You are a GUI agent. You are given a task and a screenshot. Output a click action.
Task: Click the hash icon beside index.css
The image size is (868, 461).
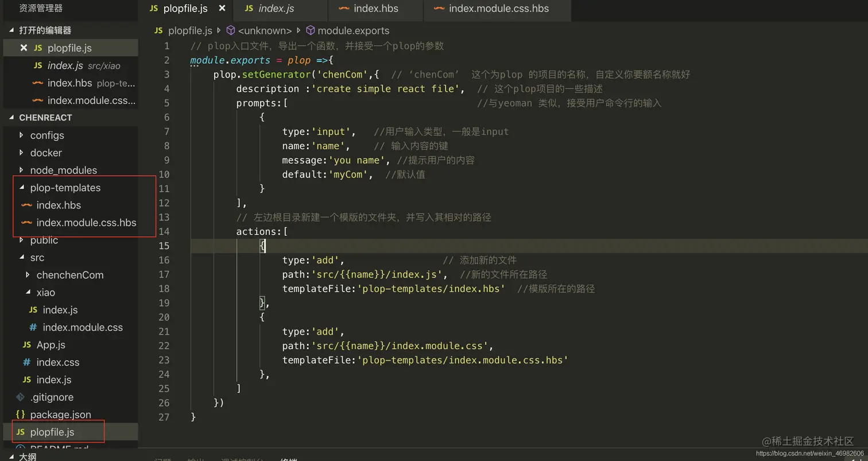tap(26, 362)
